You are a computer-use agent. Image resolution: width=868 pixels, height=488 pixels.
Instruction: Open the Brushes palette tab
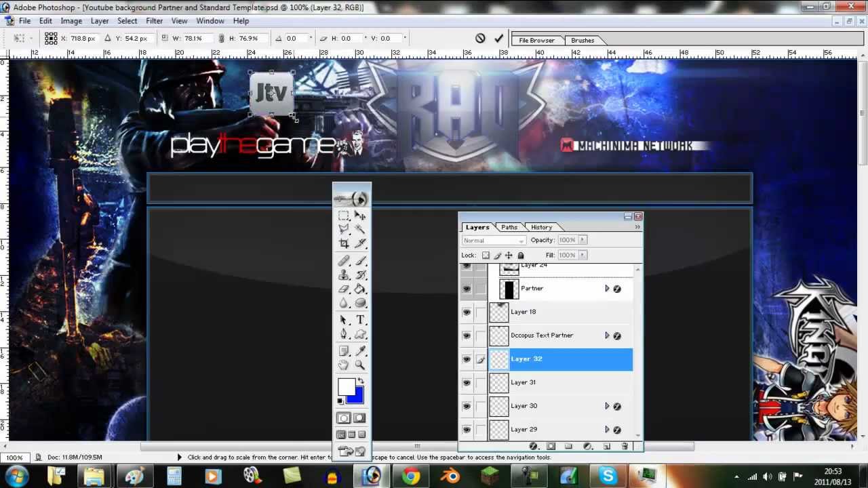click(x=583, y=40)
